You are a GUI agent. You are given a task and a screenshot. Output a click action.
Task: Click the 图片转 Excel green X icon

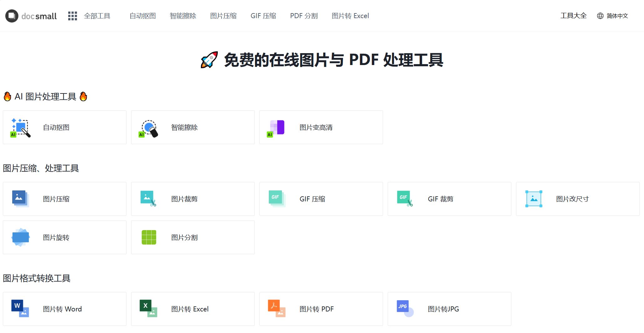[x=149, y=309]
